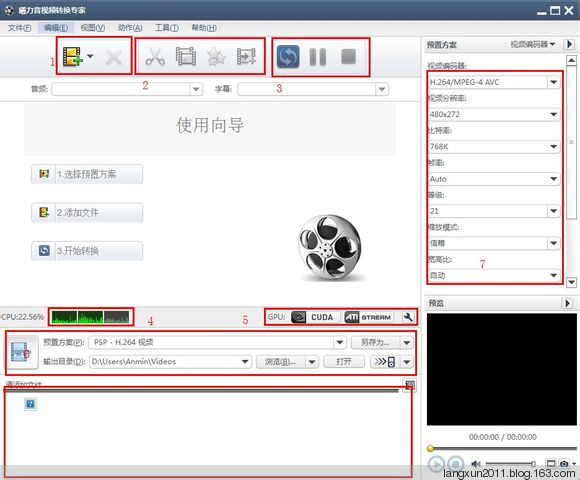580x480 pixels.
Task: Expand the 字幕 subtitle dropdown
Action: point(382,89)
